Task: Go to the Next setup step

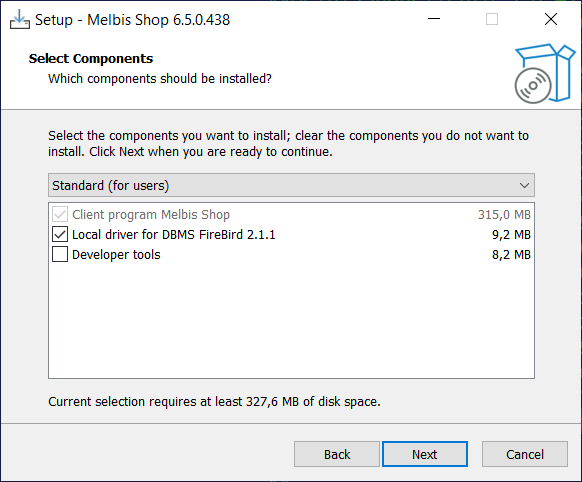Action: click(x=425, y=454)
